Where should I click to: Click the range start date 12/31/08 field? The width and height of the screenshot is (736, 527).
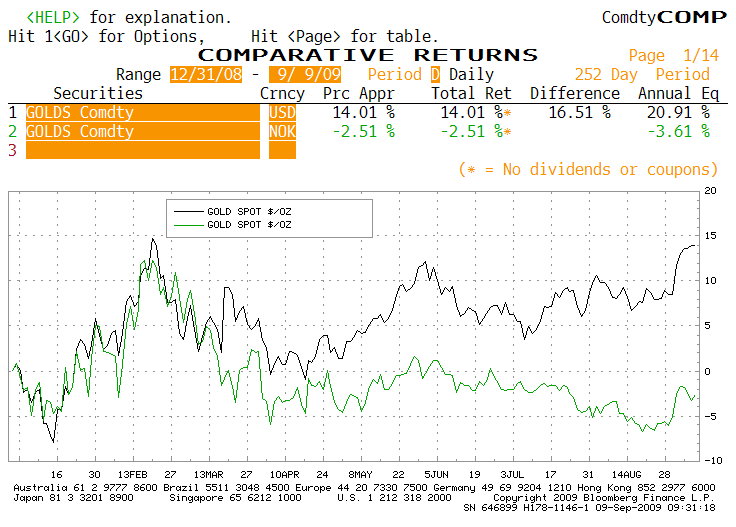click(206, 75)
